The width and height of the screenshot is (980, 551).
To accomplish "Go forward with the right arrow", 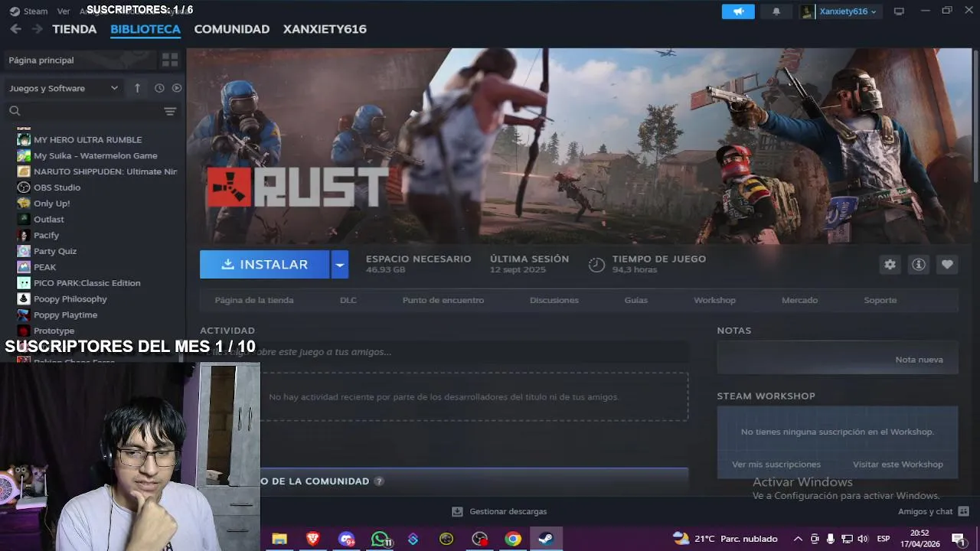I will (37, 29).
